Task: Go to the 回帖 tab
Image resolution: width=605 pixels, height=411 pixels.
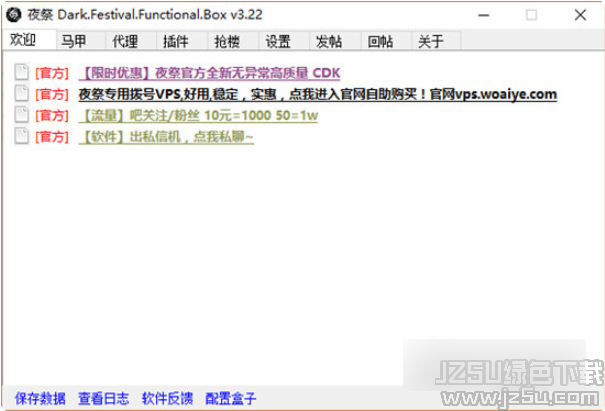Action: (x=386, y=41)
